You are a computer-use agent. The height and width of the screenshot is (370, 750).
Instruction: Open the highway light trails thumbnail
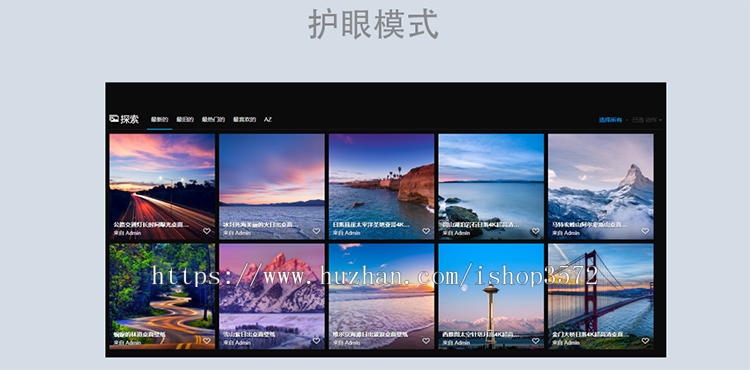162,186
